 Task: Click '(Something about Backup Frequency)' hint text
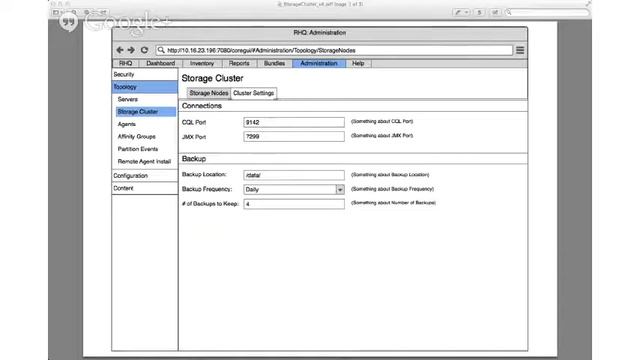[x=393, y=189]
